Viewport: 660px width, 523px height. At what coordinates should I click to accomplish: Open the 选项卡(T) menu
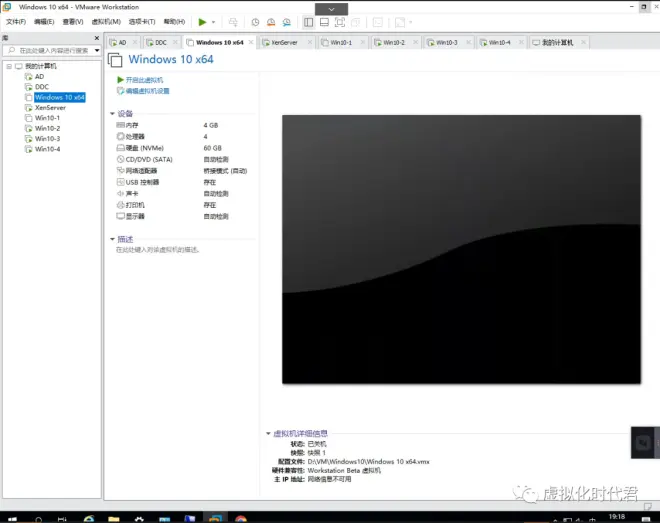coord(142,21)
